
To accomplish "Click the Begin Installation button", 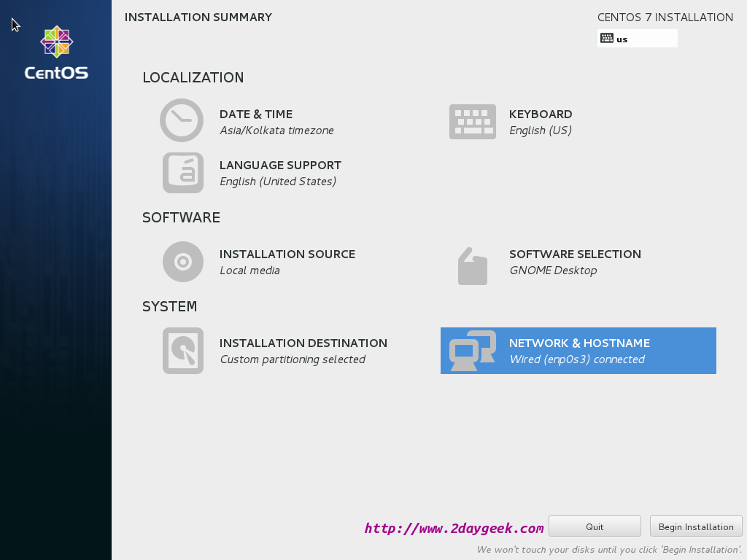I will click(696, 526).
